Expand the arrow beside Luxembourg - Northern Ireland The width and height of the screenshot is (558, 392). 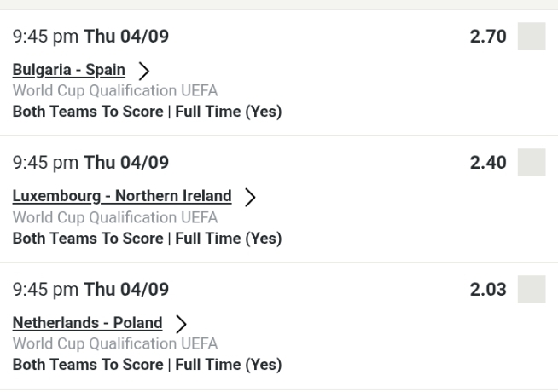(x=250, y=197)
